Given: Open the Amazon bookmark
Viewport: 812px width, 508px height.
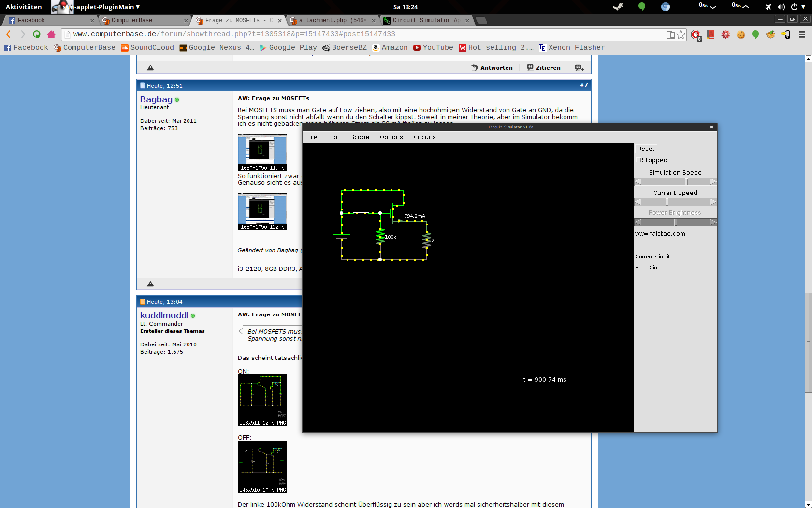Looking at the screenshot, I should tap(390, 47).
